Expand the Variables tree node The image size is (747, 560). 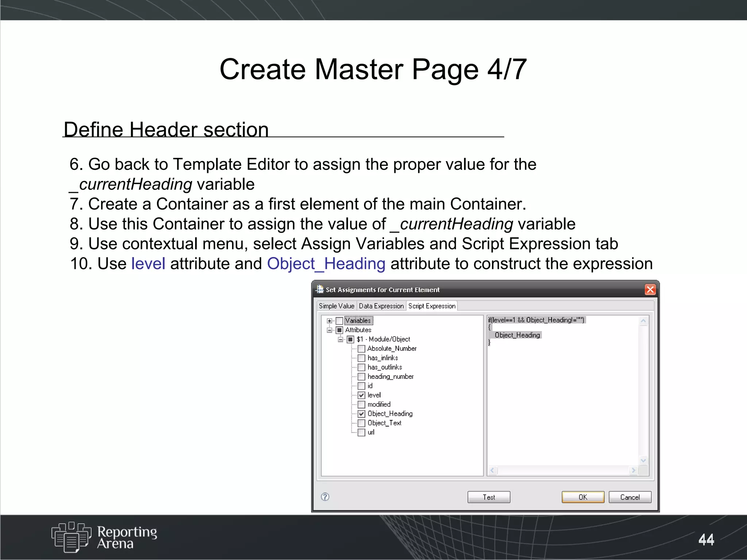click(x=329, y=321)
